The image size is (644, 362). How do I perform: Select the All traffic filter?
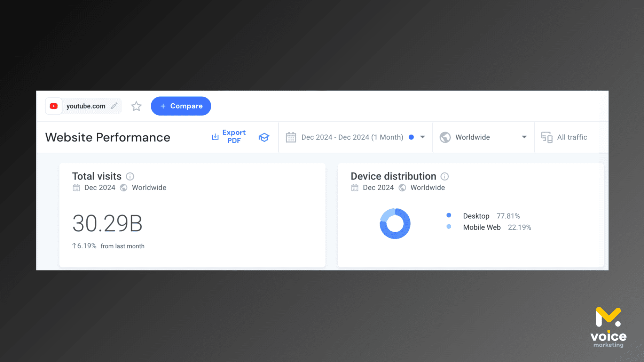(x=572, y=137)
